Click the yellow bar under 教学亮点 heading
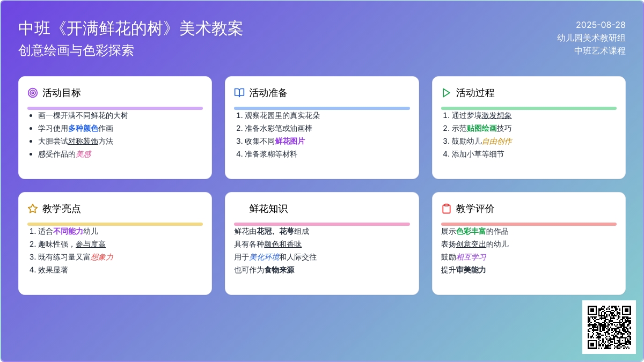 (115, 224)
